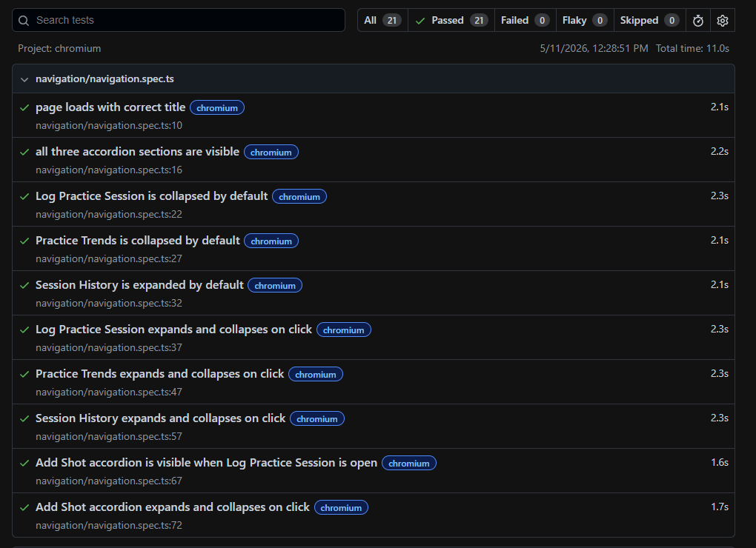This screenshot has width=756, height=548.
Task: Open report settings gear icon
Action: click(722, 20)
